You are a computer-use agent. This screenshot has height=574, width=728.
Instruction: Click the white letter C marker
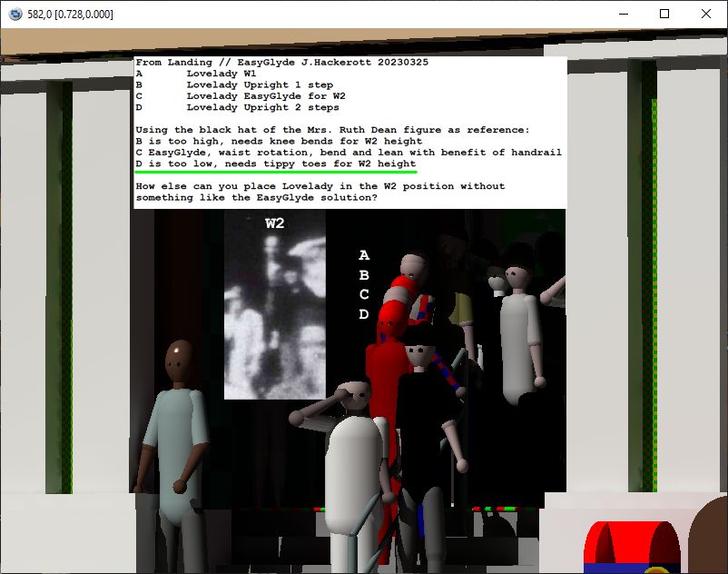[x=364, y=294]
